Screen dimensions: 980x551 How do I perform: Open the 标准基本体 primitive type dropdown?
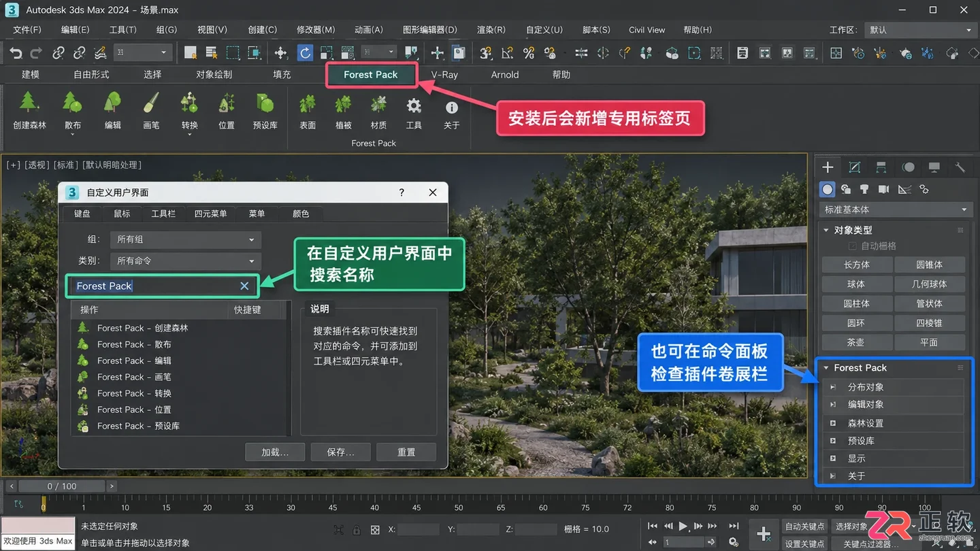coord(896,210)
